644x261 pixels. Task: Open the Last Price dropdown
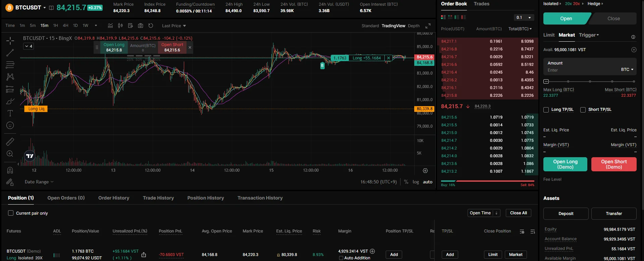click(x=174, y=26)
